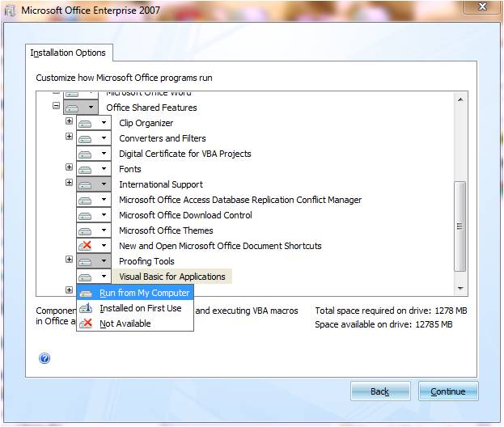Viewport: 504px width, 427px height.
Task: Select the Proofing Tools label
Action: (146, 261)
